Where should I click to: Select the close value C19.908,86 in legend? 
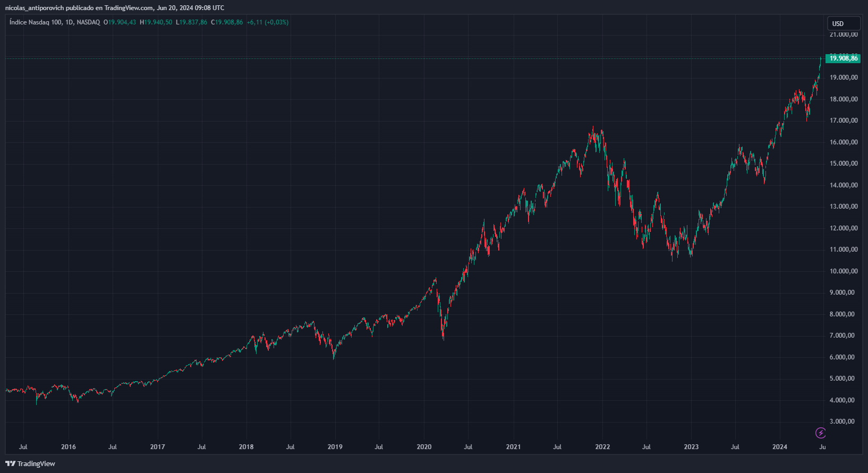pos(227,22)
